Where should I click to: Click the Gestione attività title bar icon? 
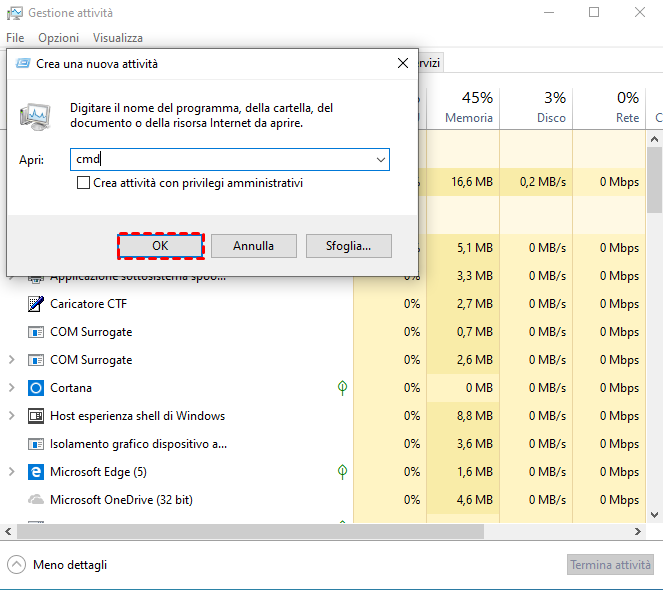[13, 13]
